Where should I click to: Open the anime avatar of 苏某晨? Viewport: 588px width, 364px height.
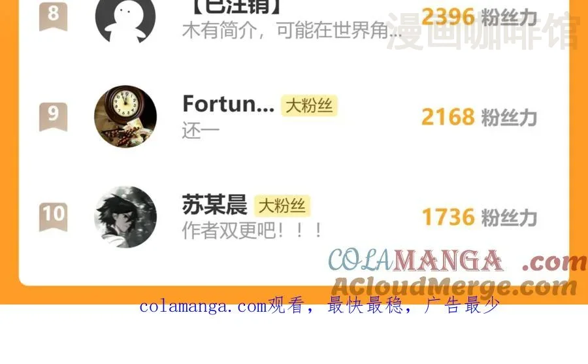tap(125, 217)
